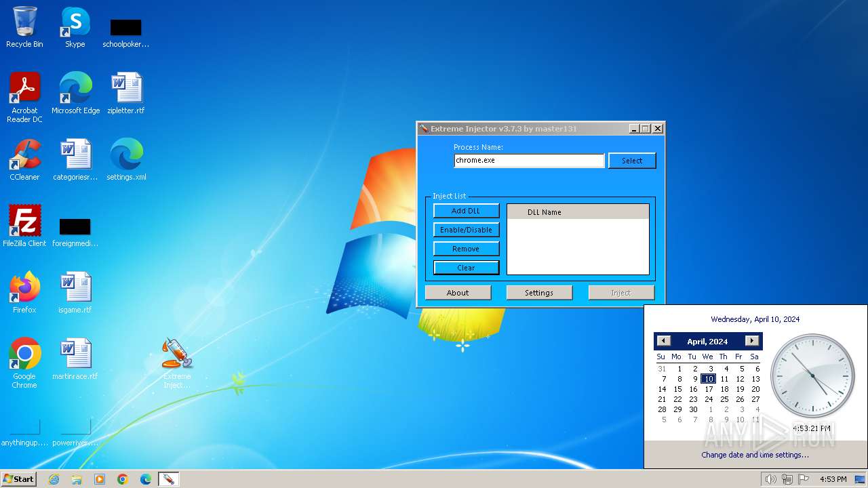Open Internet Explorer in taskbar

click(x=54, y=479)
